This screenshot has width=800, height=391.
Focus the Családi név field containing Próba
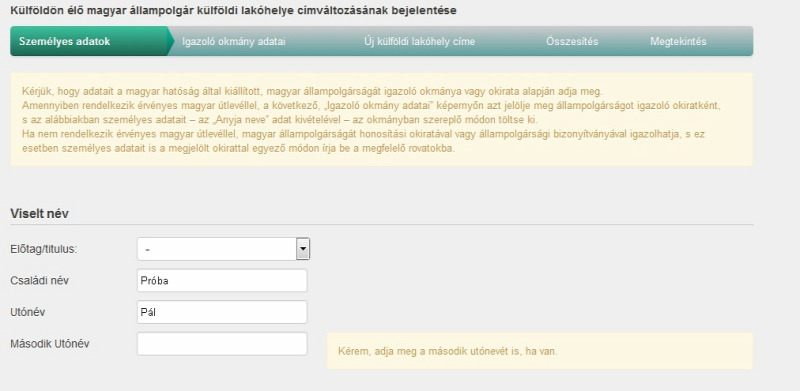click(x=222, y=281)
